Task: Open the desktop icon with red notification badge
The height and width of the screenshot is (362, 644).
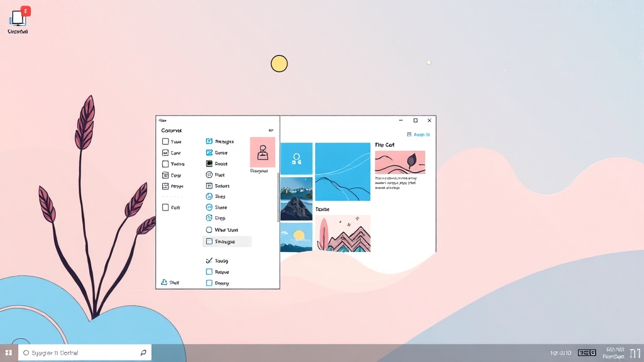Action: (x=18, y=20)
